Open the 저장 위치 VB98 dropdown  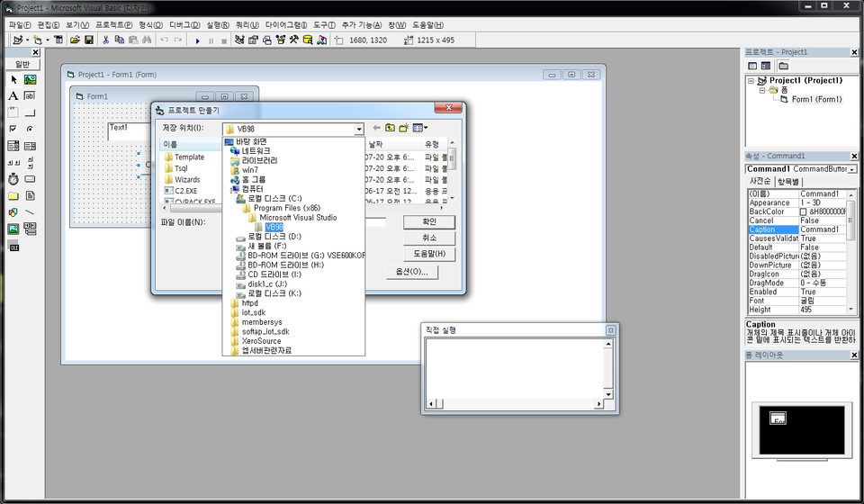coord(359,129)
